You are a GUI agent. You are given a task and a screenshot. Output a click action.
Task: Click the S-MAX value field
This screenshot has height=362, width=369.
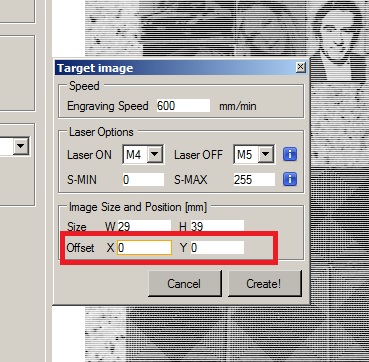click(x=254, y=180)
